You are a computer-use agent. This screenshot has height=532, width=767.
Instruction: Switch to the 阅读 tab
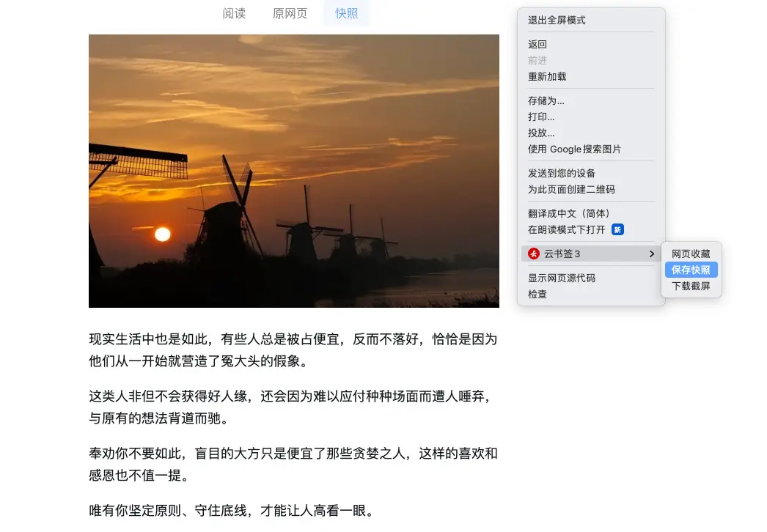(235, 13)
